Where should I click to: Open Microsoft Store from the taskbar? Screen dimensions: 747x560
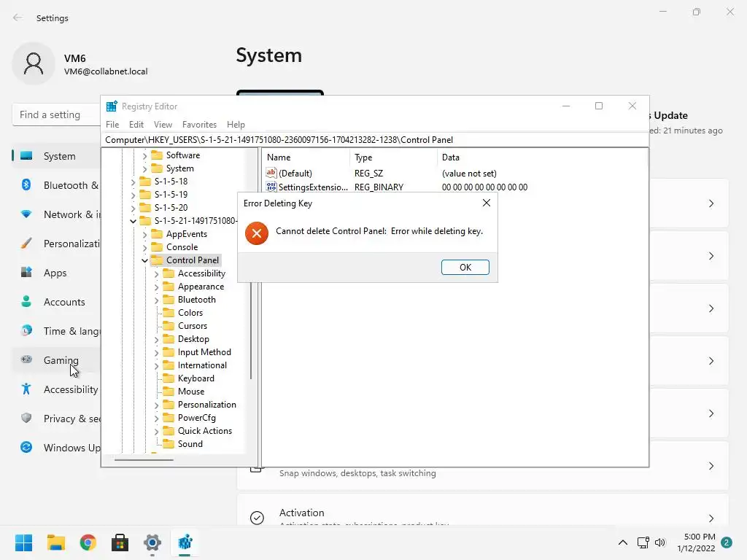pyautogui.click(x=120, y=542)
